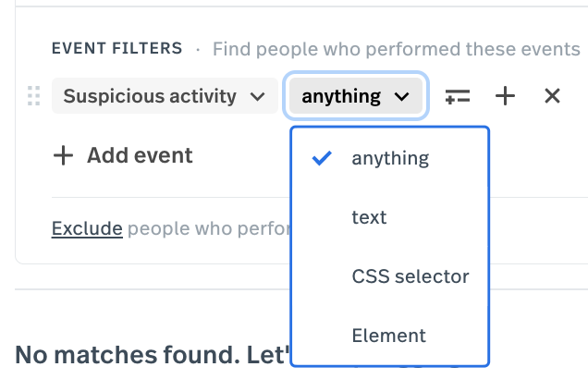The width and height of the screenshot is (588, 379).
Task: Click the people who performed exclusion text
Action: [x=209, y=228]
